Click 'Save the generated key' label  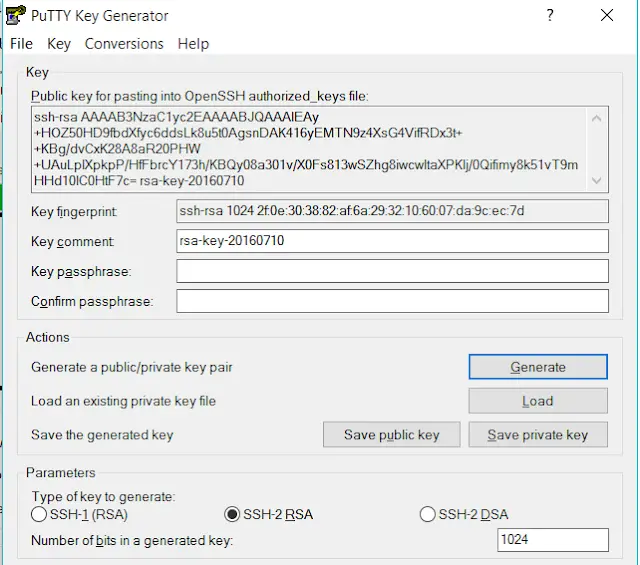click(x=102, y=435)
